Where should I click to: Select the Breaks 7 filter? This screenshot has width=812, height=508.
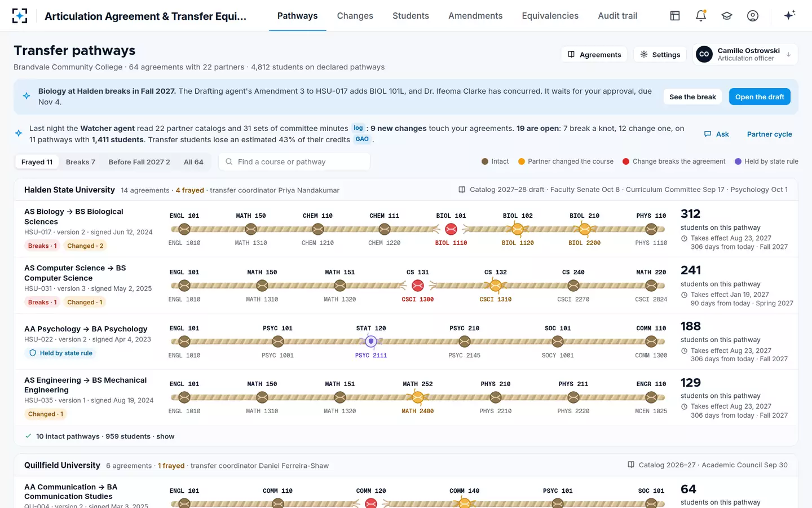click(81, 162)
